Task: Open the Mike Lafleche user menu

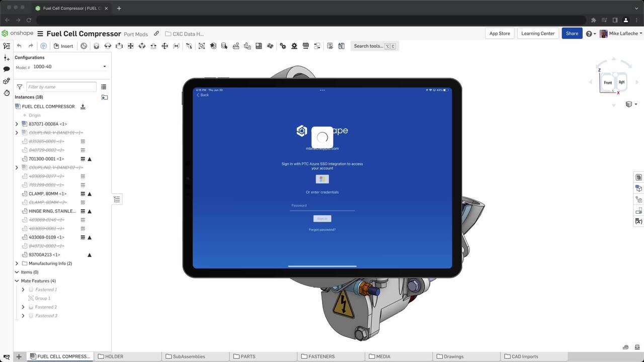Action: (x=621, y=34)
